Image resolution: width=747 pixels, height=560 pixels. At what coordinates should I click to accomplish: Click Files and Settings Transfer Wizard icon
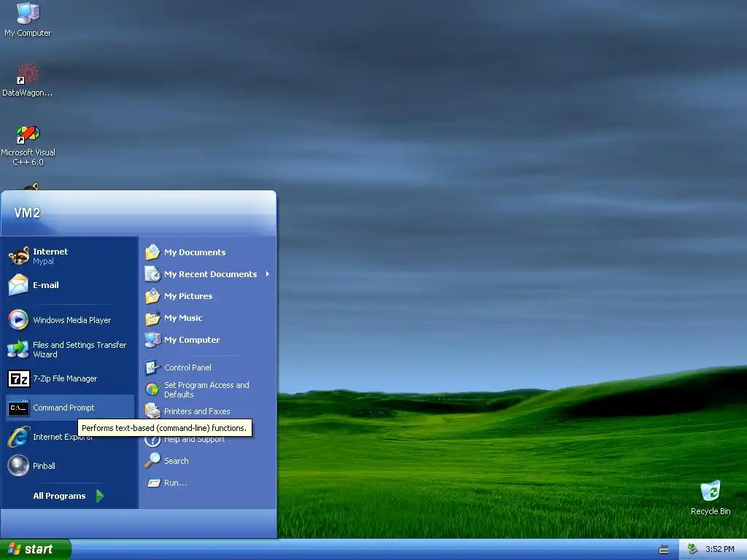point(18,349)
